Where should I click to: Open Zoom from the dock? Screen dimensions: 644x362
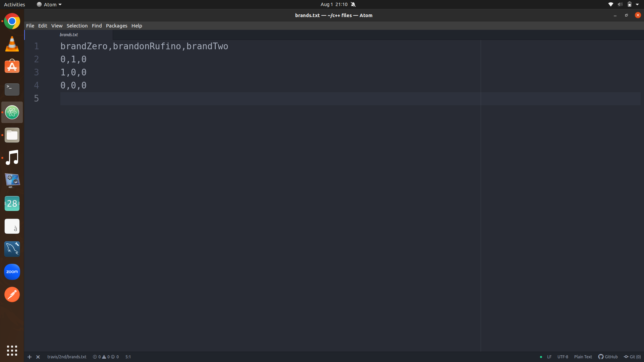click(x=12, y=272)
